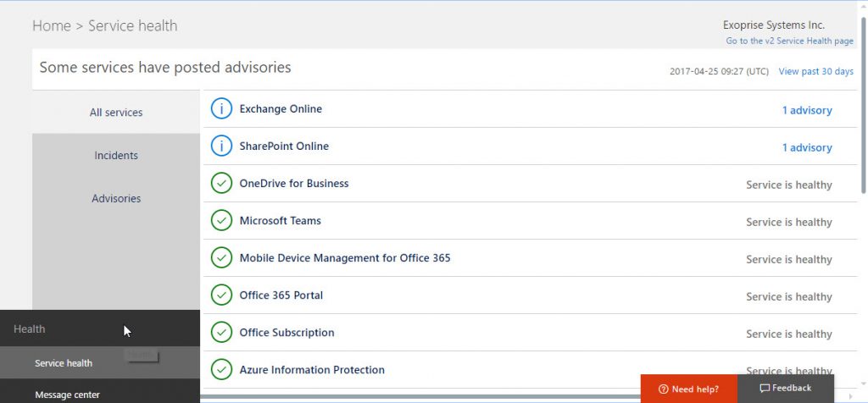Click the Exchange Online service name
868x403 pixels.
(281, 109)
